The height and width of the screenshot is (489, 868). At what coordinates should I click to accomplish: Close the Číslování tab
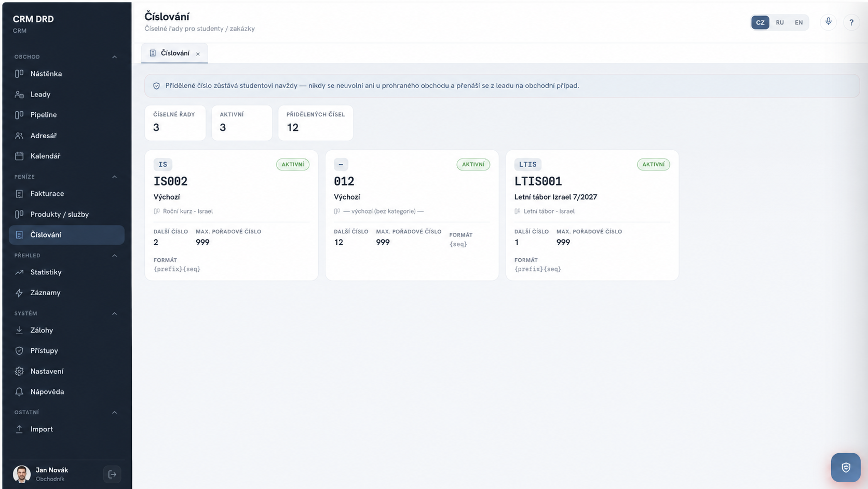pos(198,54)
